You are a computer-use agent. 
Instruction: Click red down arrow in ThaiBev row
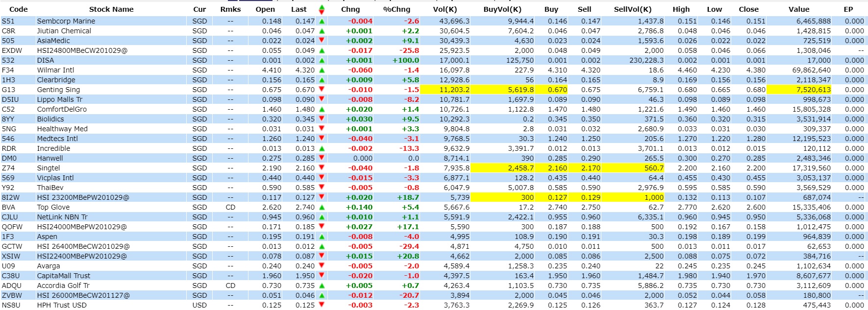(322, 187)
